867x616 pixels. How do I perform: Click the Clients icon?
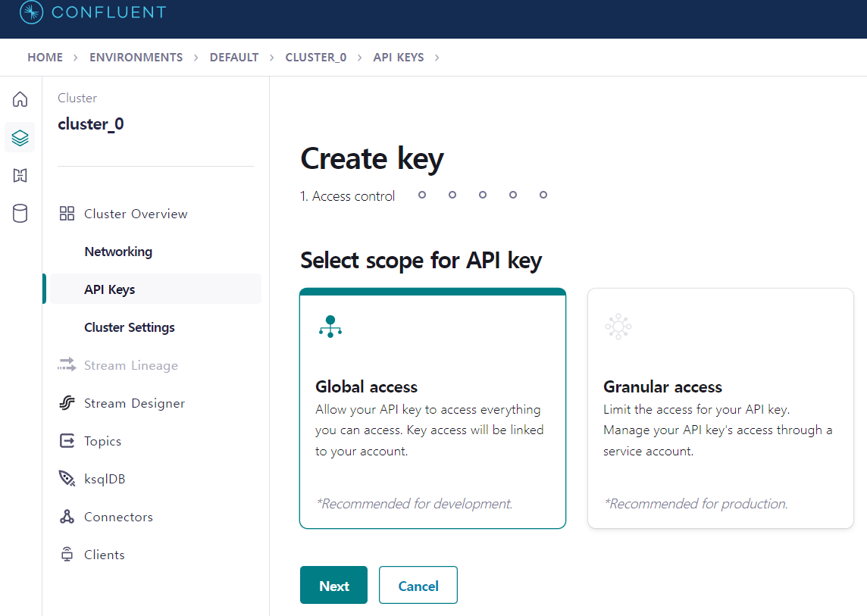67,554
